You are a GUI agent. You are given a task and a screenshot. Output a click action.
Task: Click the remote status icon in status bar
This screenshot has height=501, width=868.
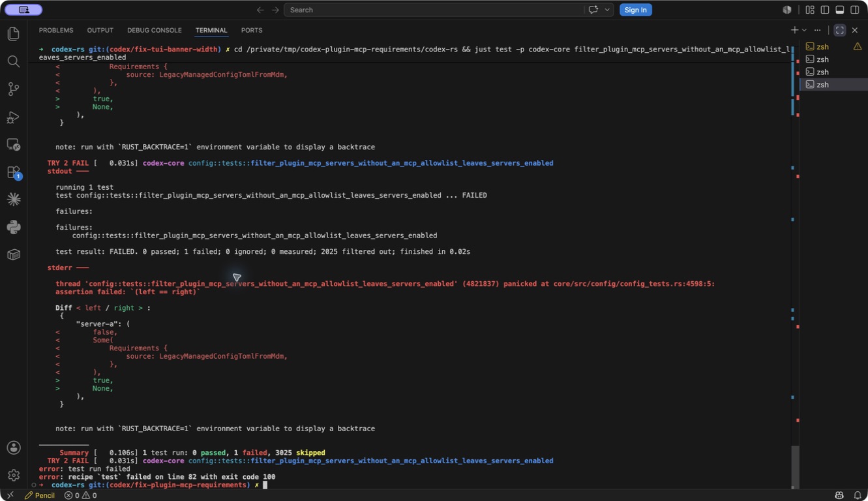pyautogui.click(x=9, y=495)
